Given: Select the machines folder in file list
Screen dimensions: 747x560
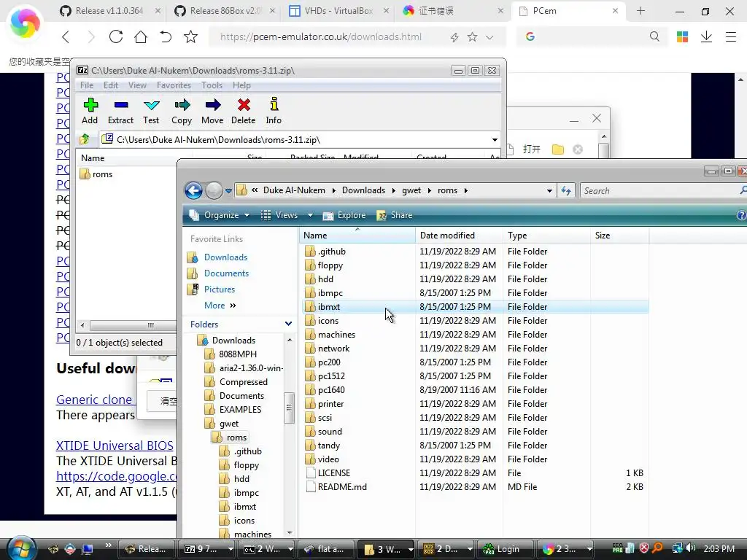Looking at the screenshot, I should tap(336, 334).
